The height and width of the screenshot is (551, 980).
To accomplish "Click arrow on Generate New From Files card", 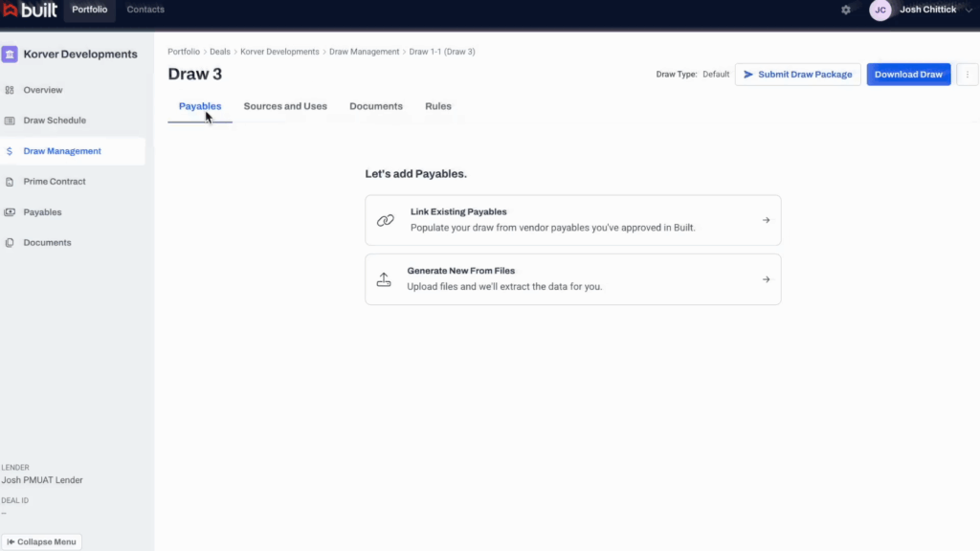I will (x=766, y=279).
